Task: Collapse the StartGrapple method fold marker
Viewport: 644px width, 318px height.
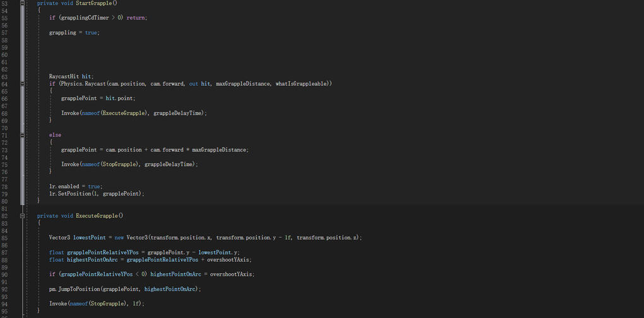Action: (23, 4)
